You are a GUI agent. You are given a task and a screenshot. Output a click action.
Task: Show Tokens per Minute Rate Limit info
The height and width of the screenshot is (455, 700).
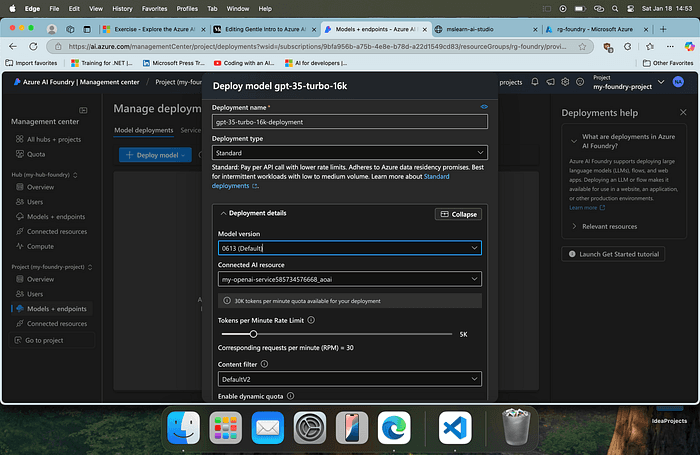(x=311, y=320)
